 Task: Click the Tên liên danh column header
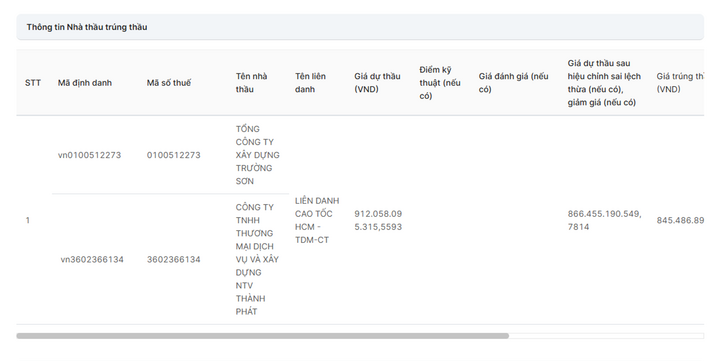310,83
